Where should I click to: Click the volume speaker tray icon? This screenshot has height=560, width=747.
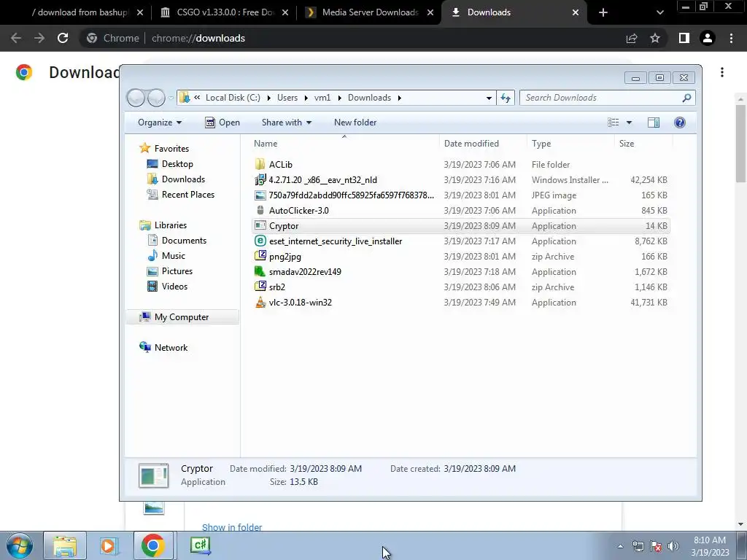673,546
